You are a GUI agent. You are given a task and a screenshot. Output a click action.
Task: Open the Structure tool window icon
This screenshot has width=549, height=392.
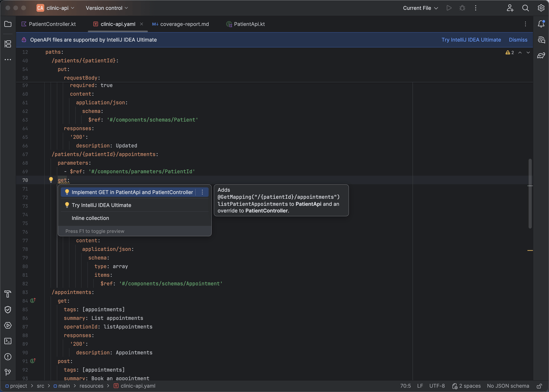pyautogui.click(x=8, y=44)
